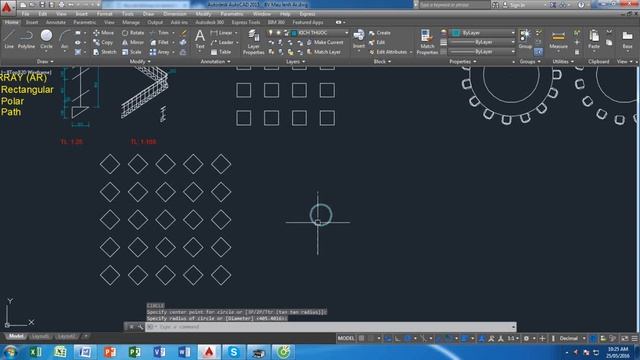Screen dimensions: 640x360
Task: Open the Annotate ribbon tab
Action: [x=56, y=22]
